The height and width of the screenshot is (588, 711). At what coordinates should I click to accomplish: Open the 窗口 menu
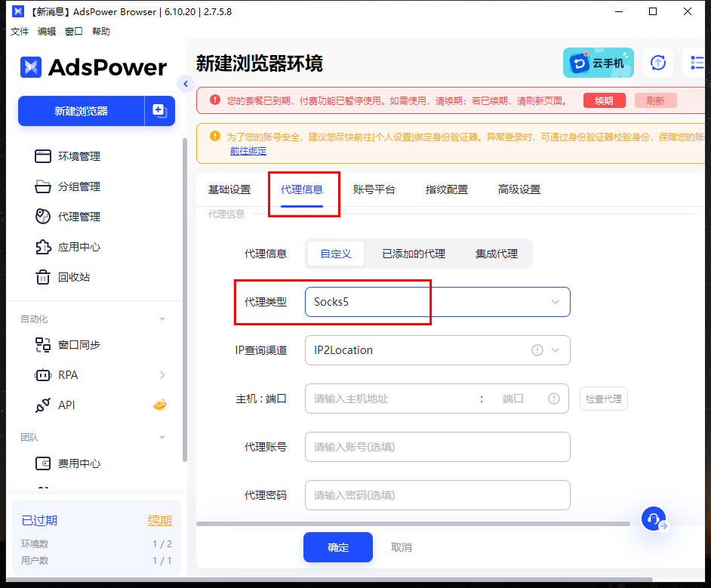point(73,31)
